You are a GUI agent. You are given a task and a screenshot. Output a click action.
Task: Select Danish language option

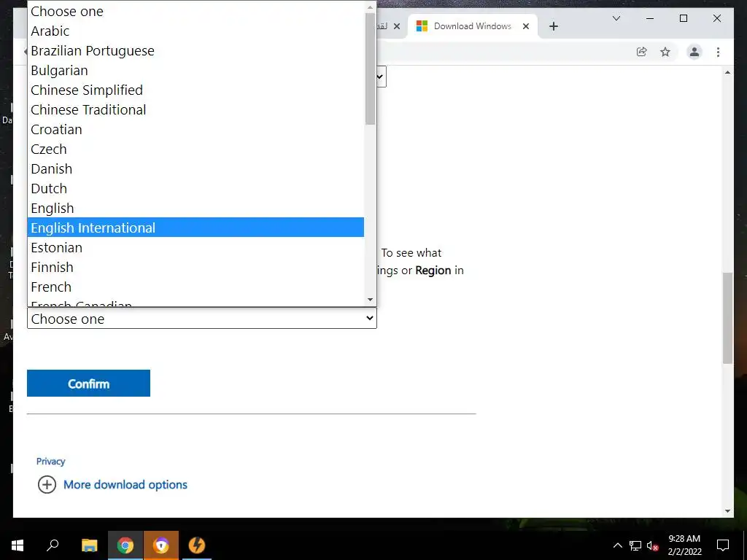coord(196,168)
